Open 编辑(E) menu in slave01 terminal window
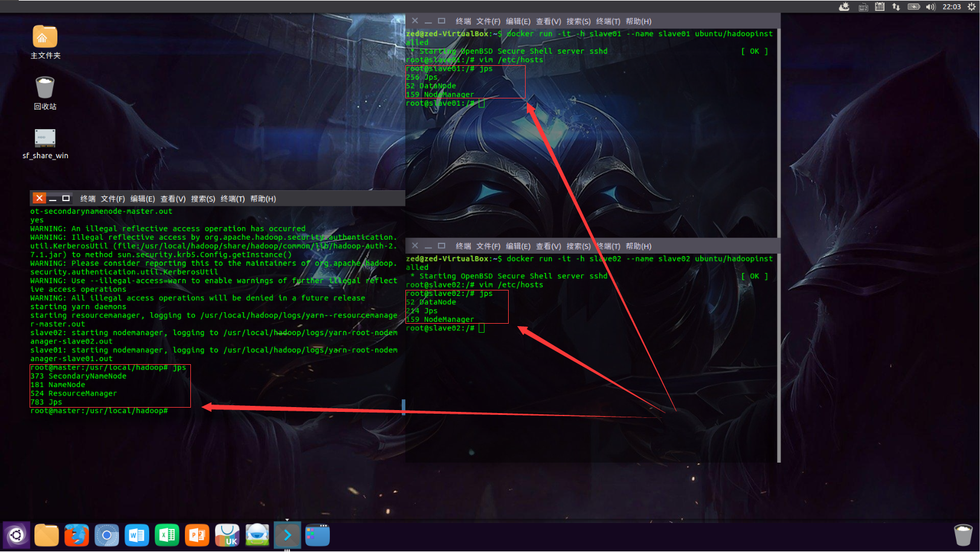Image resolution: width=980 pixels, height=552 pixels. tap(518, 21)
